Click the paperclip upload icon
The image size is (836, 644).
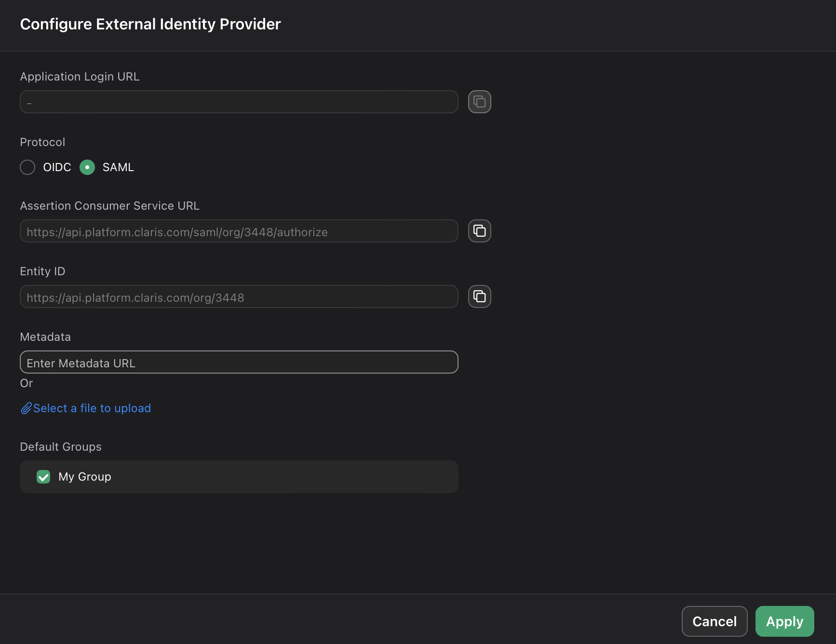point(26,408)
